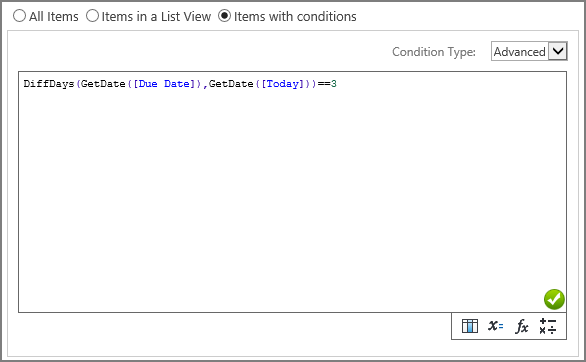Click the Advanced value in the Condition Type box

[519, 52]
